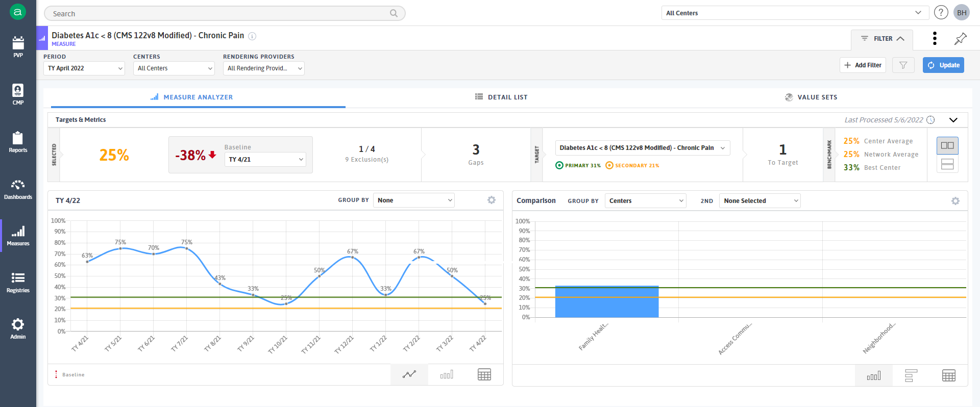Select side-by-side panel layout

(947, 145)
